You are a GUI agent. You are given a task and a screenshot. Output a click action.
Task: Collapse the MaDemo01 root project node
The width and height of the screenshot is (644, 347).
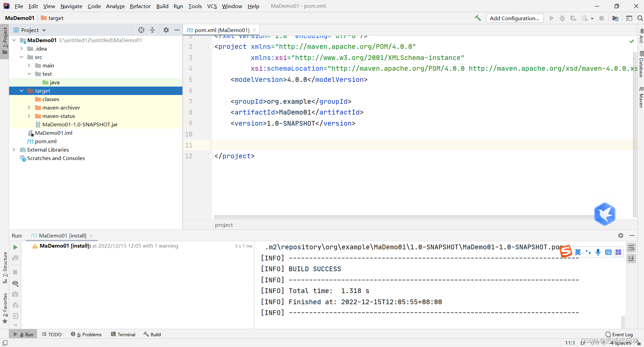pyautogui.click(x=14, y=40)
